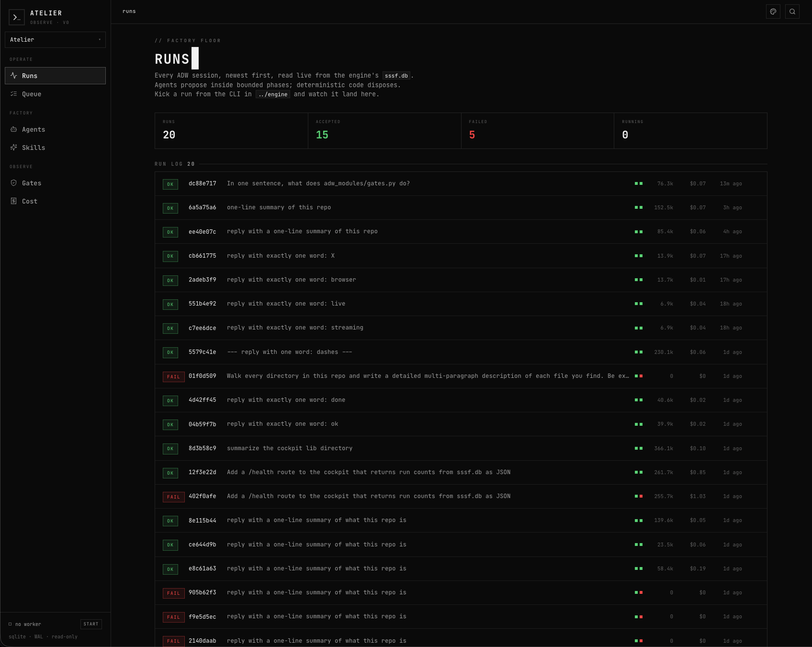The image size is (812, 647).
Task: Select run id 2140daab
Action: [x=203, y=641]
